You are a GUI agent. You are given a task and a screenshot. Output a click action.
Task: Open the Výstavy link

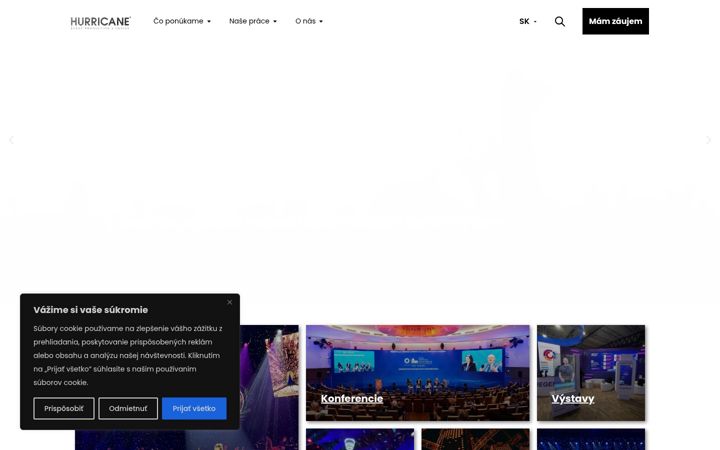[x=573, y=399]
